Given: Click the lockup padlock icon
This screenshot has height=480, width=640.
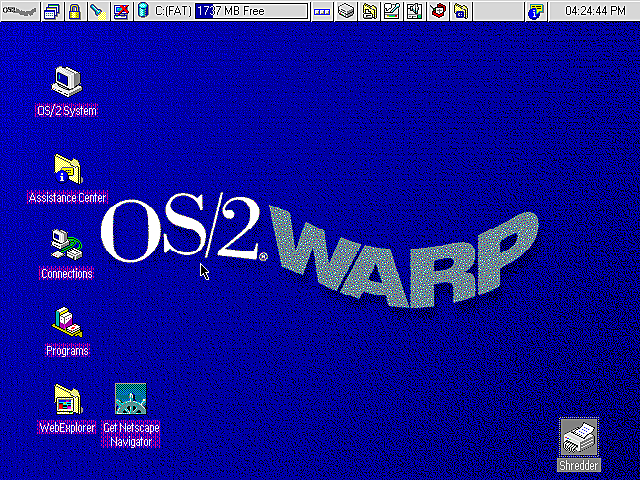Looking at the screenshot, I should (75, 11).
